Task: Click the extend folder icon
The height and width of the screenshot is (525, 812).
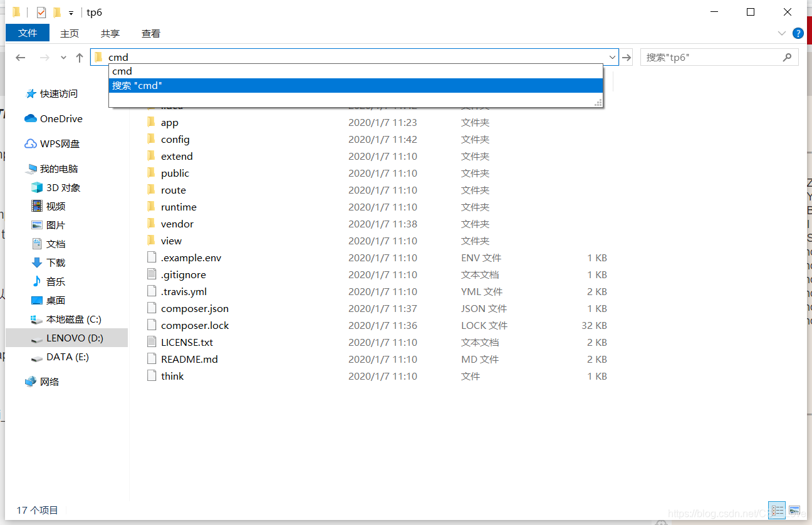Action: click(x=150, y=156)
